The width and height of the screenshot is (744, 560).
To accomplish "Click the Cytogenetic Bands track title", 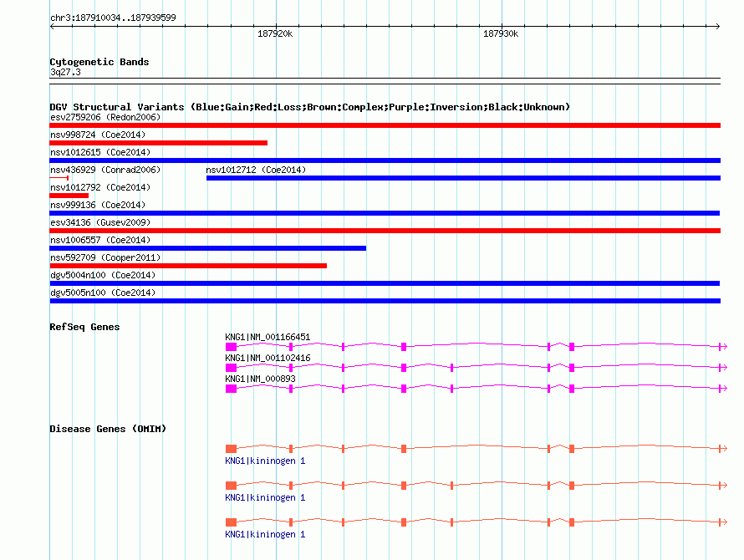I will tap(99, 62).
